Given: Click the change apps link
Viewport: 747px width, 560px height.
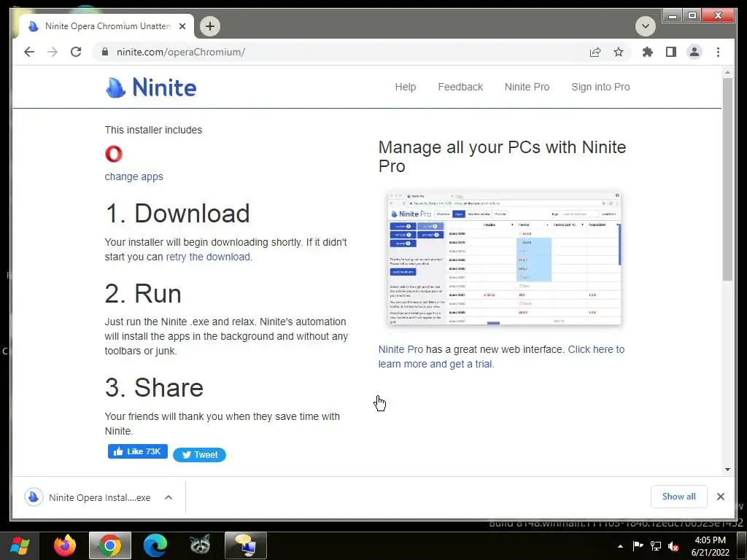Looking at the screenshot, I should coord(134,176).
